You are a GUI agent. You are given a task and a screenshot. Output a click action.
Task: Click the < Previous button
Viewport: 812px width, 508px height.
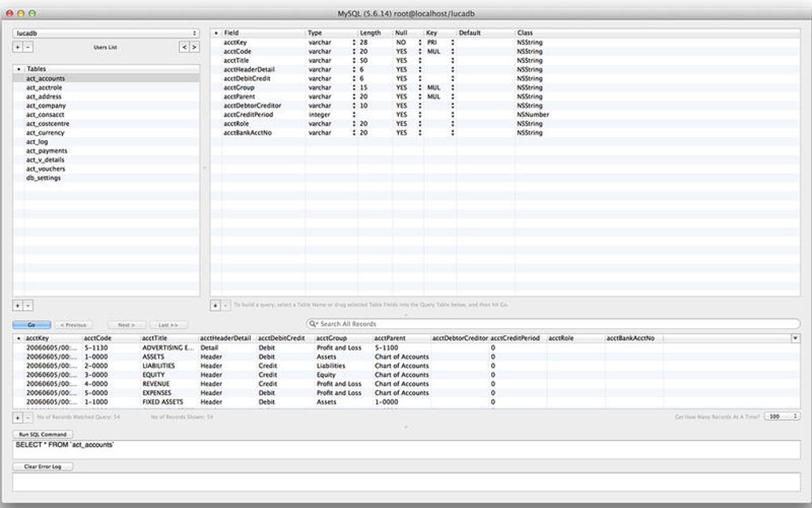tap(73, 325)
